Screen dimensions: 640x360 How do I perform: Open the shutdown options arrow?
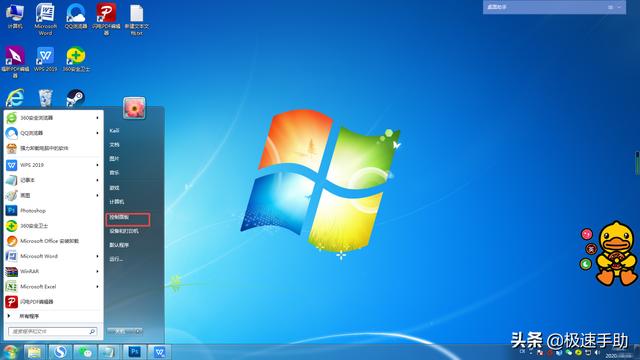point(139,331)
